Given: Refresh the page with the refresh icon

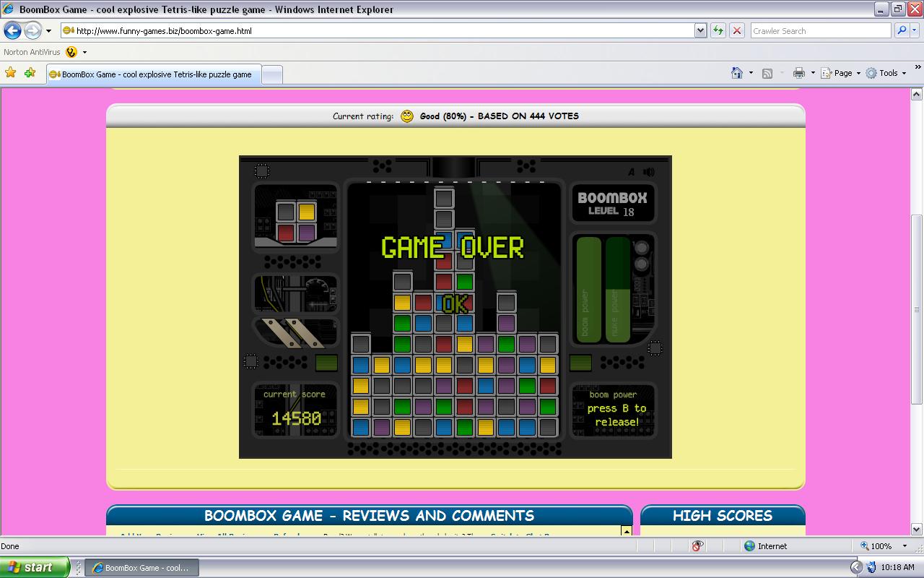Looking at the screenshot, I should click(x=718, y=30).
